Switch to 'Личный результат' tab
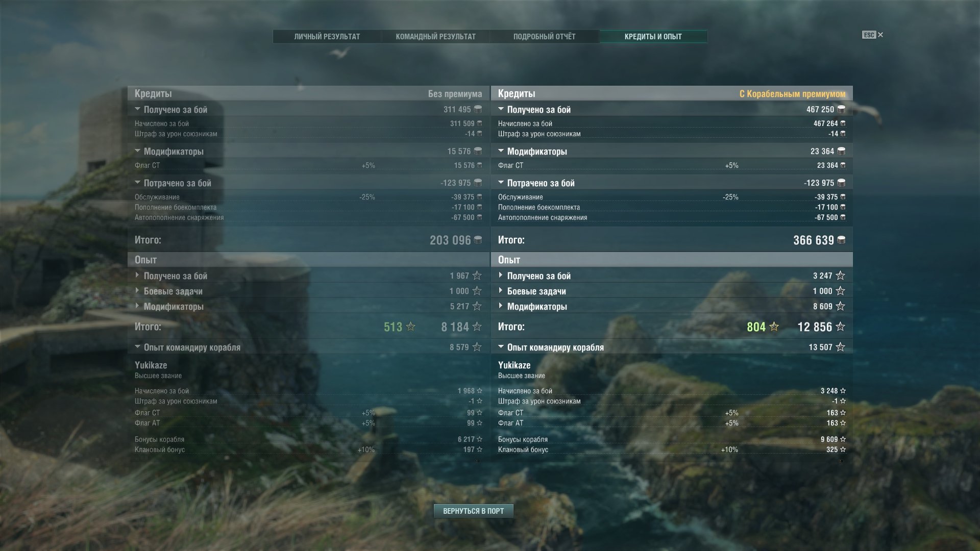 pos(327,37)
